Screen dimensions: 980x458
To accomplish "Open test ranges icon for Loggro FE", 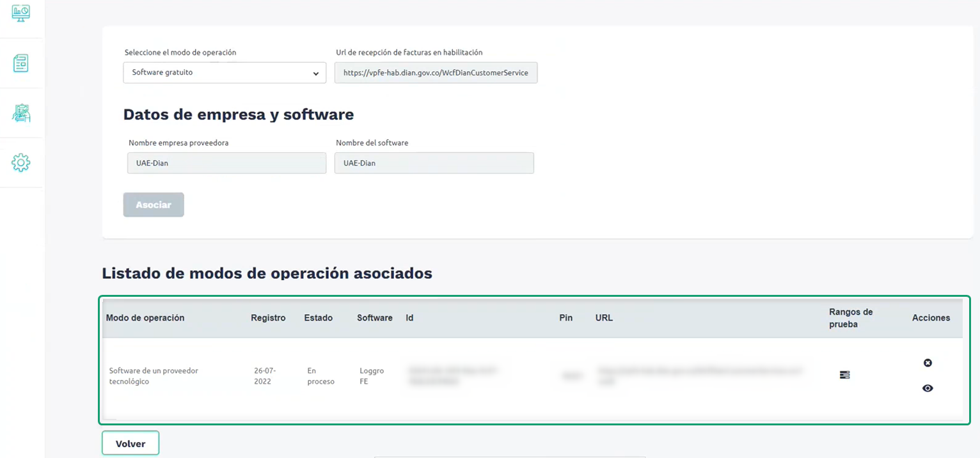I will (x=844, y=375).
